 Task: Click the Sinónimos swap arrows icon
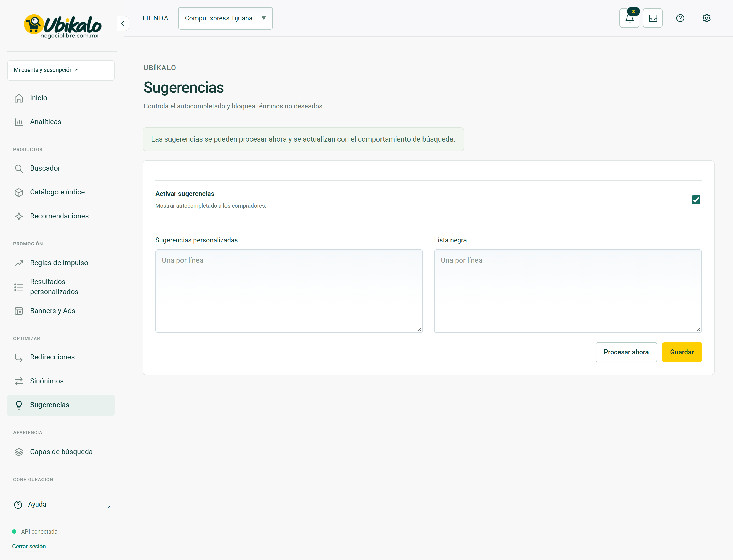click(19, 381)
